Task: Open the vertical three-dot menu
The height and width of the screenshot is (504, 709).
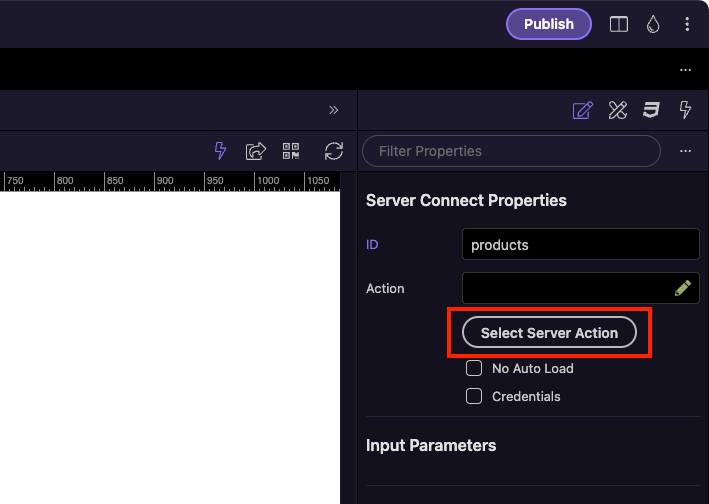Action: click(x=687, y=24)
